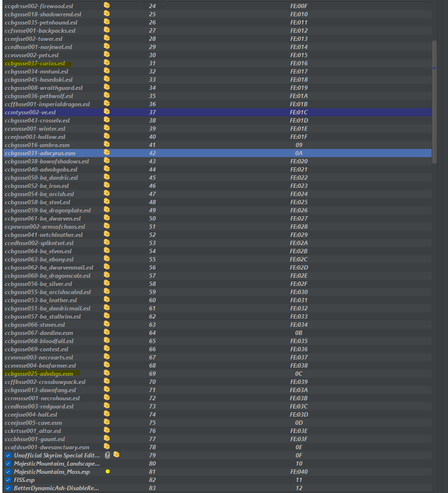Viewport: 448px width, 493px height.
Task: Click priority 50 cell of ccbgssse061-ba_dwarven.esl
Action: [152, 219]
